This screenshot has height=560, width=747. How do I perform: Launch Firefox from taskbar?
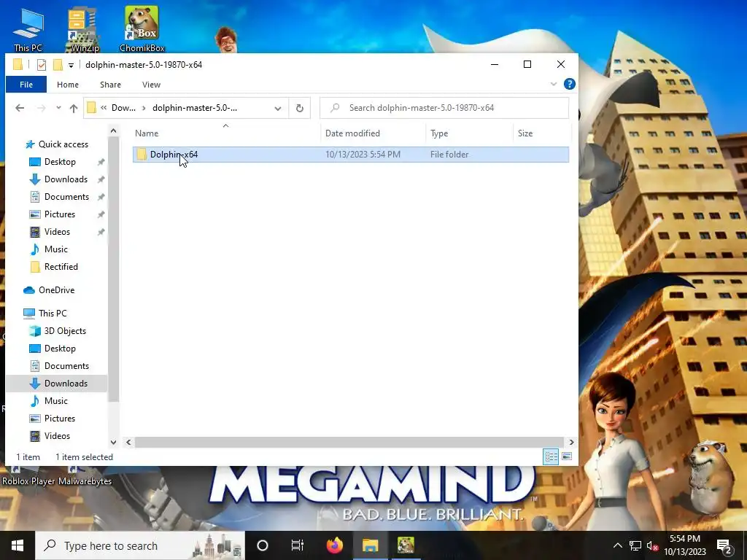tap(334, 545)
